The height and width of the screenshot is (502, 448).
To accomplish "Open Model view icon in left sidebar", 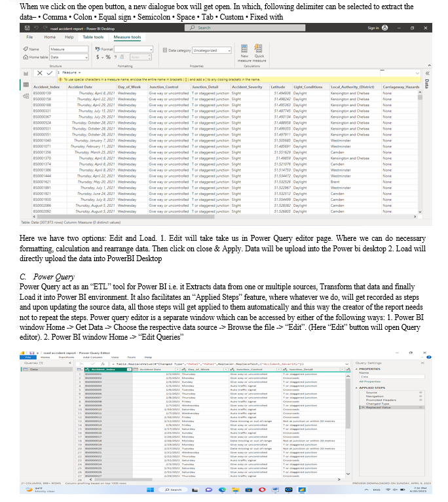I will 26,96.
